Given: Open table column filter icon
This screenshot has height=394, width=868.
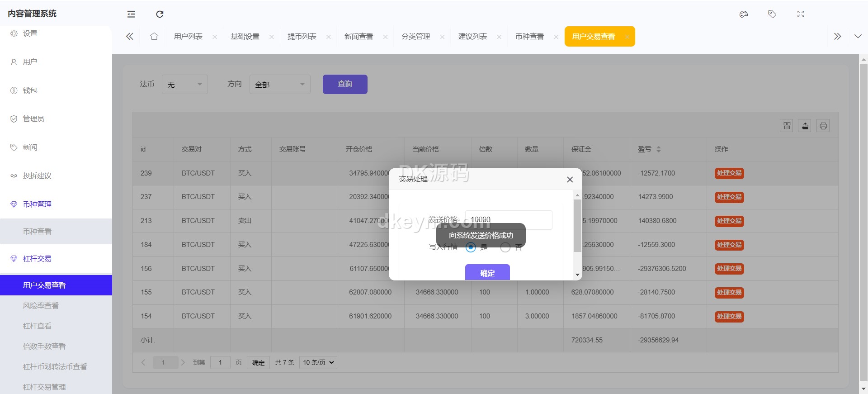Looking at the screenshot, I should (x=787, y=126).
